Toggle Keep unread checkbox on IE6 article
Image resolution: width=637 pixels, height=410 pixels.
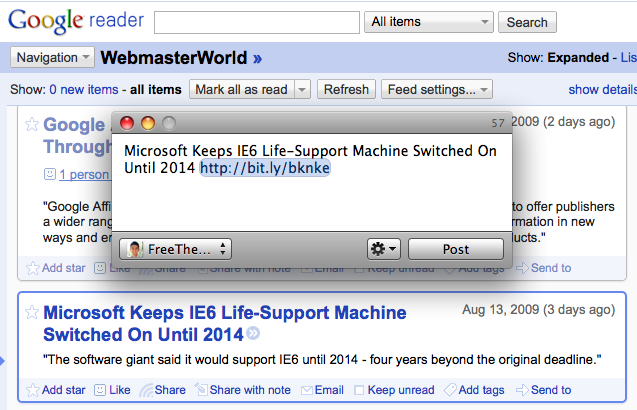(359, 390)
